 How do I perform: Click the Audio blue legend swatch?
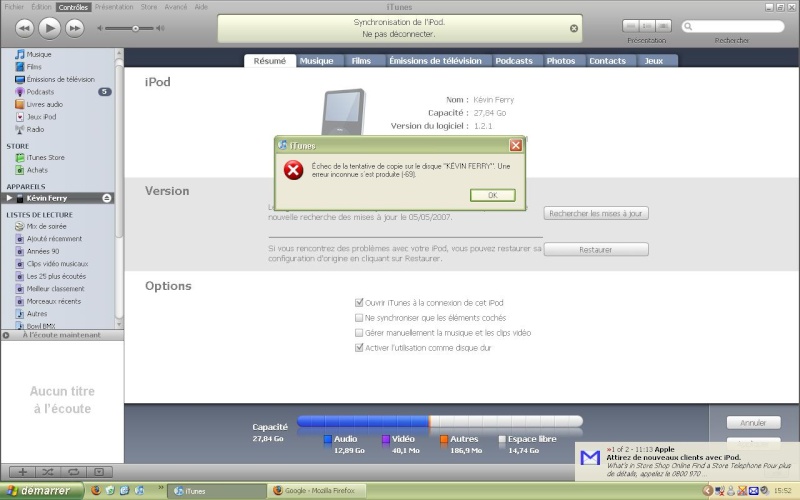tap(328, 439)
